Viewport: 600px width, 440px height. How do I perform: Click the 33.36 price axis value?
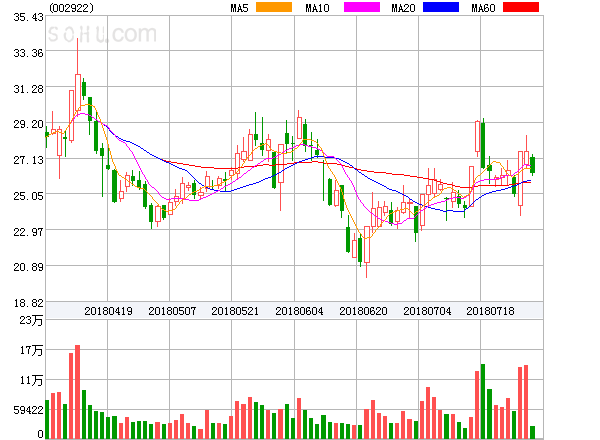pyautogui.click(x=28, y=53)
